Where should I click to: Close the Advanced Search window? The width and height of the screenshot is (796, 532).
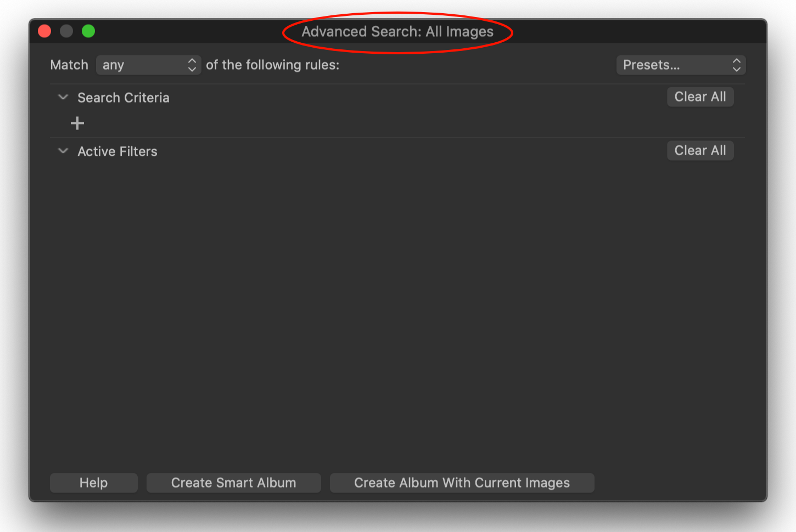(44, 31)
